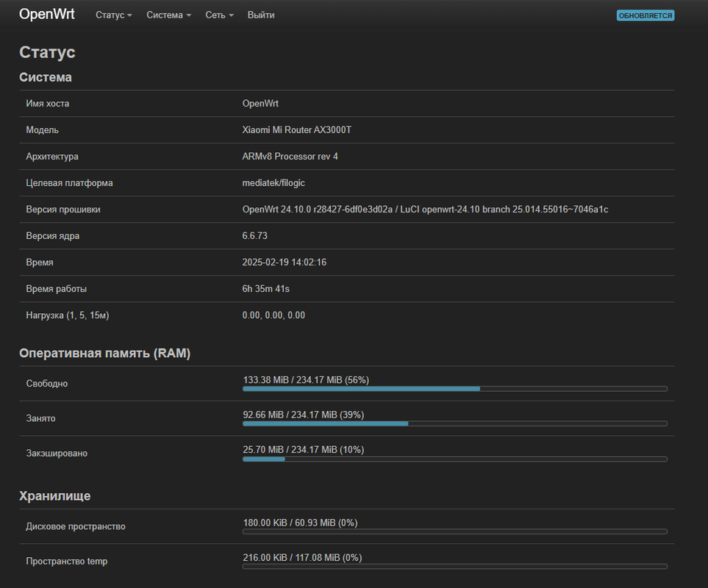This screenshot has width=708, height=588.
Task: Click the Нагрузка (1, 5, 15м) label
Action: [x=68, y=315]
